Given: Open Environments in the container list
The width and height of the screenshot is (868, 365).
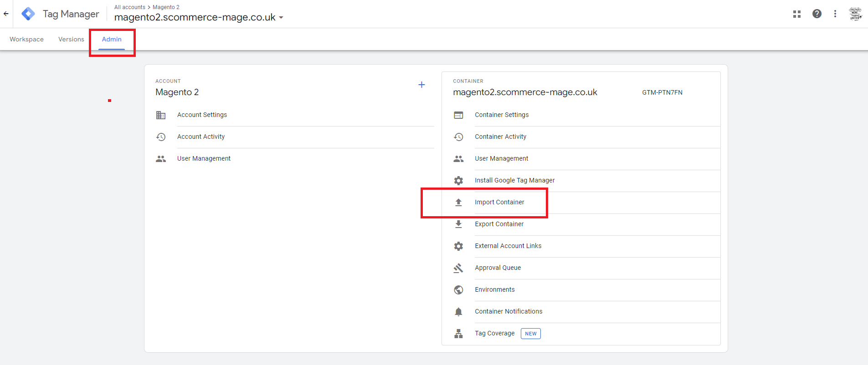Looking at the screenshot, I should [x=494, y=290].
